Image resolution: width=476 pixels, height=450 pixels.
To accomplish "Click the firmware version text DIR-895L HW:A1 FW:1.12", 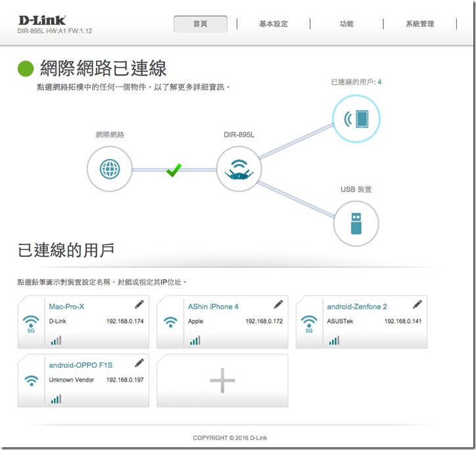I will [x=55, y=31].
